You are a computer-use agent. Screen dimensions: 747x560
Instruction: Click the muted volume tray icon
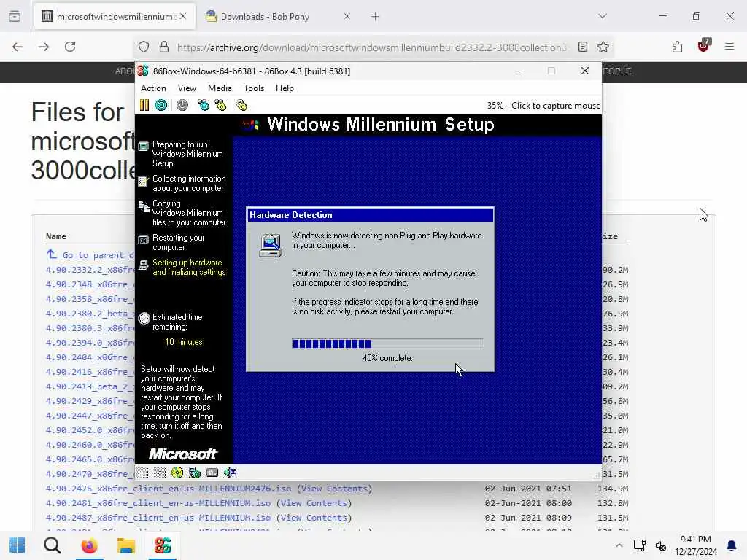click(661, 545)
